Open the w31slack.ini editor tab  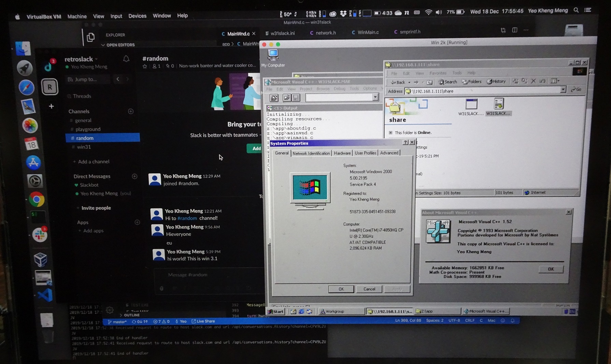(280, 33)
